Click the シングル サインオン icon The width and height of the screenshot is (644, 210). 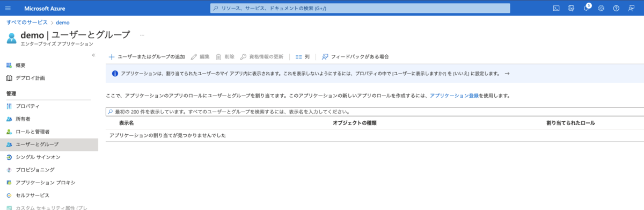coord(9,157)
